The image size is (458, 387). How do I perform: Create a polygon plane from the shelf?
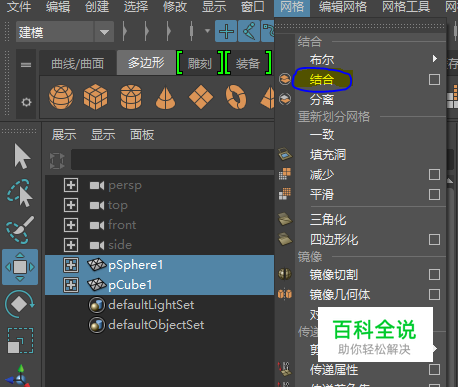pyautogui.click(x=201, y=97)
